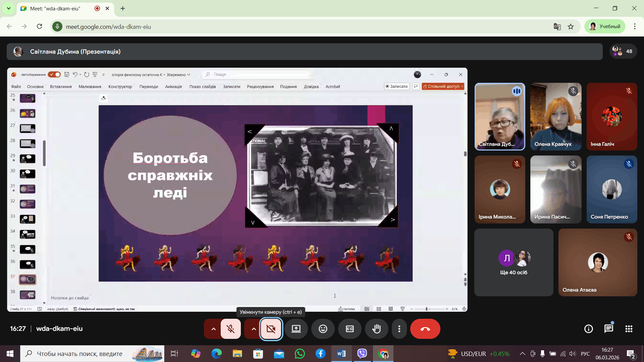Open the Вставлення ribbon tab

click(x=61, y=86)
